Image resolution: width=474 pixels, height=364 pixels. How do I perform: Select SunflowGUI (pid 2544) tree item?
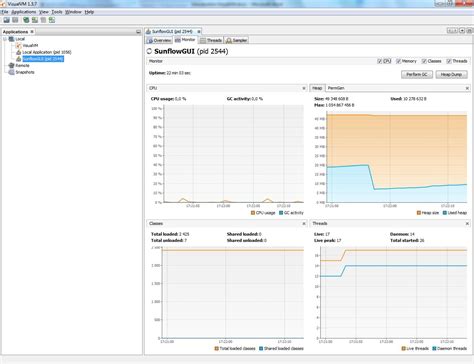(x=43, y=59)
